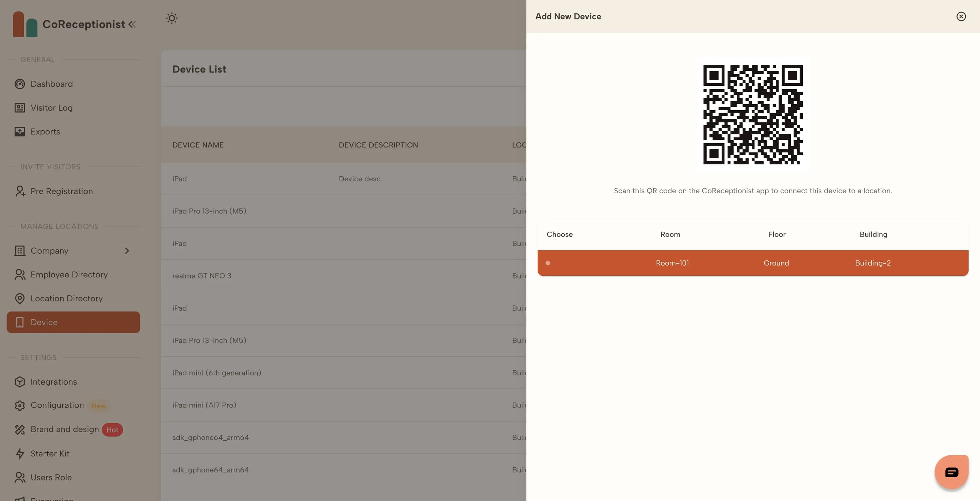
Task: Click the Floor column header
Action: [777, 234]
